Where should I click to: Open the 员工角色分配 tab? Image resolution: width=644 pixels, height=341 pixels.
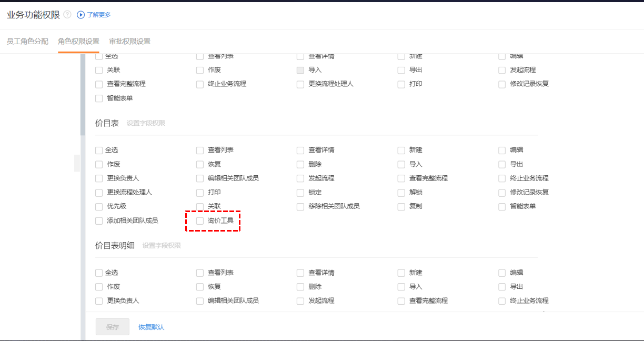[x=27, y=42]
